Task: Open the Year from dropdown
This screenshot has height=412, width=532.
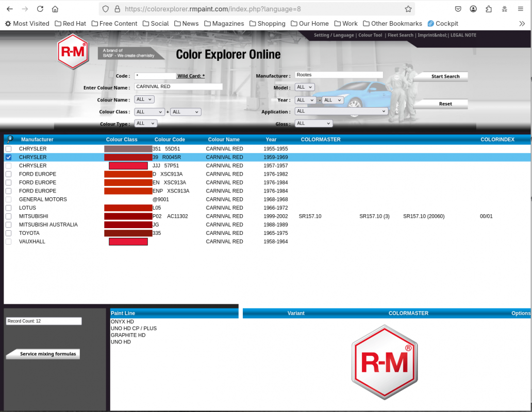Action: (306, 100)
